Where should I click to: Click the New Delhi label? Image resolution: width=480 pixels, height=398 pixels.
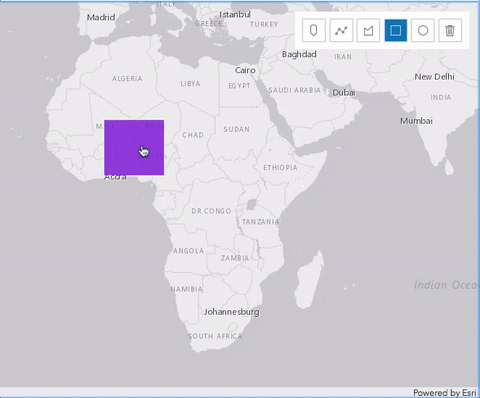click(x=434, y=77)
